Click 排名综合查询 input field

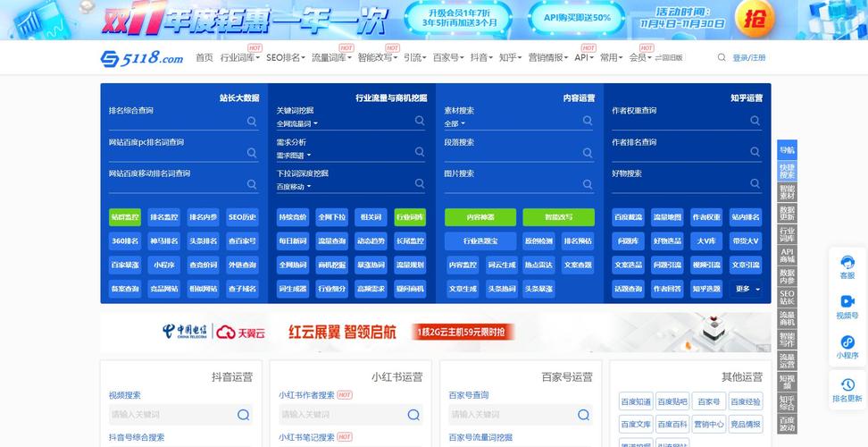[177, 122]
